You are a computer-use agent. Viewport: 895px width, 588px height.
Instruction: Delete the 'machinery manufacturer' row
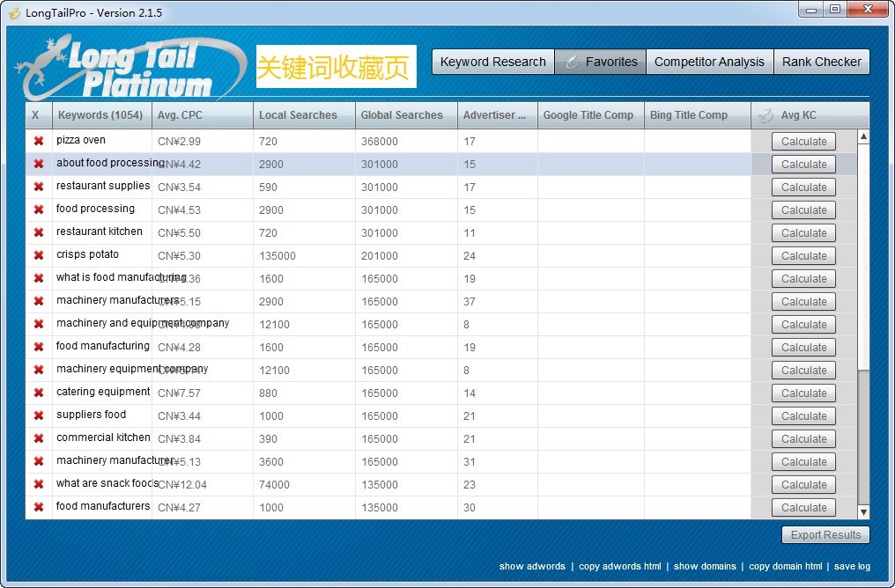[39, 461]
